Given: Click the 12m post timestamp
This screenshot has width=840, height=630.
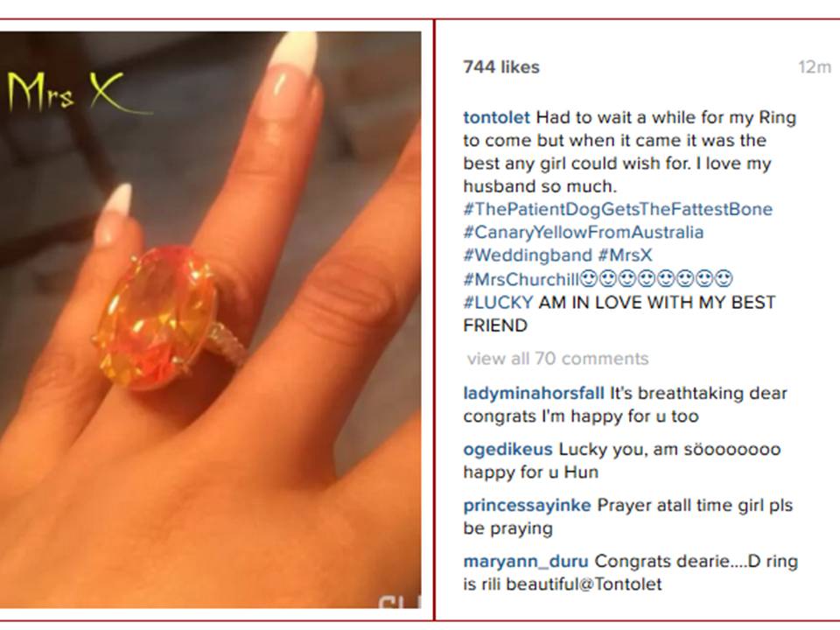Looking at the screenshot, I should [815, 67].
